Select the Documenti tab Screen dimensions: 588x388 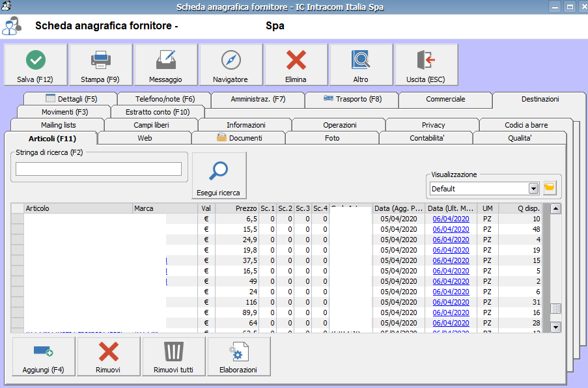pos(238,138)
